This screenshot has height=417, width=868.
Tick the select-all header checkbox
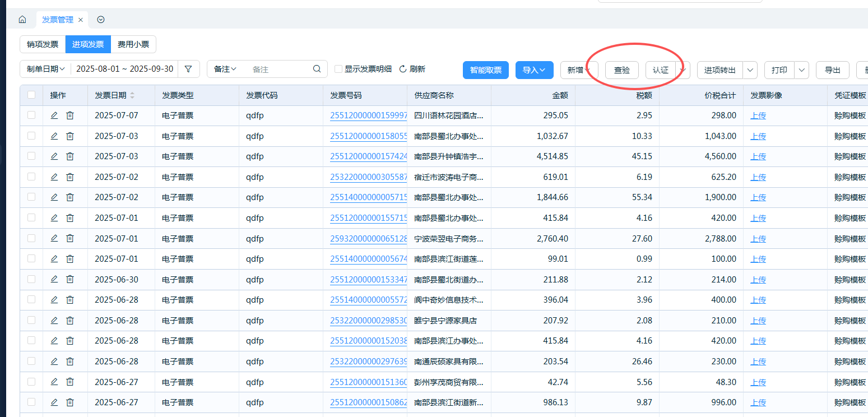[x=31, y=95]
